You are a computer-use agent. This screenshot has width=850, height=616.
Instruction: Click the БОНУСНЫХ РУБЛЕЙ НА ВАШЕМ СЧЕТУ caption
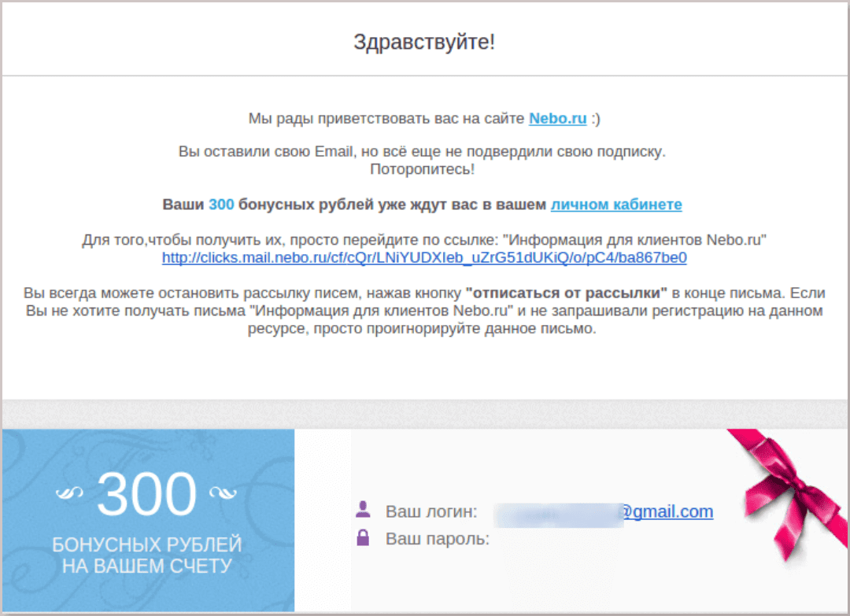pos(147,555)
